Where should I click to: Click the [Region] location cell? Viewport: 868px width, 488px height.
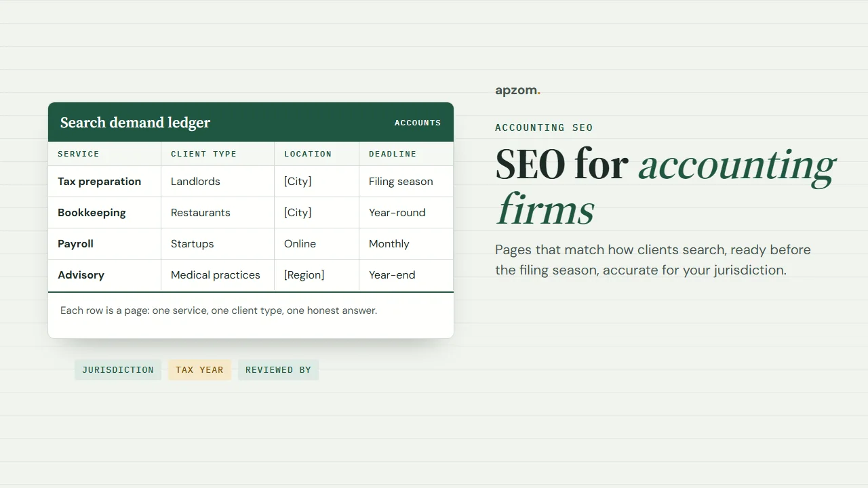(x=317, y=275)
